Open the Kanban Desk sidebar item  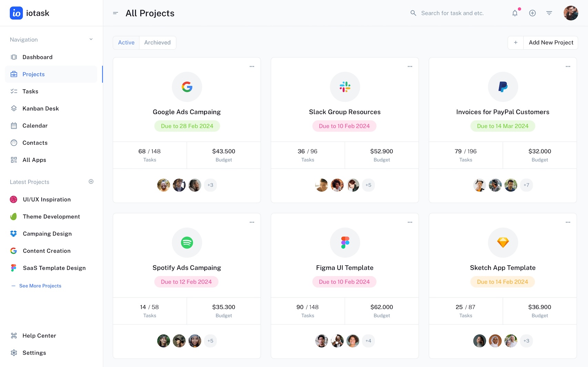click(40, 108)
